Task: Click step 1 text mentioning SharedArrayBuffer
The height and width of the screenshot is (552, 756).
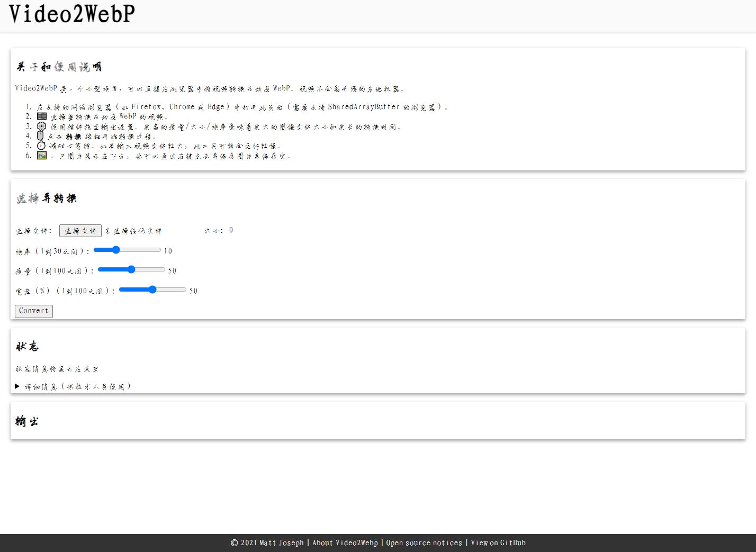Action: [x=242, y=107]
